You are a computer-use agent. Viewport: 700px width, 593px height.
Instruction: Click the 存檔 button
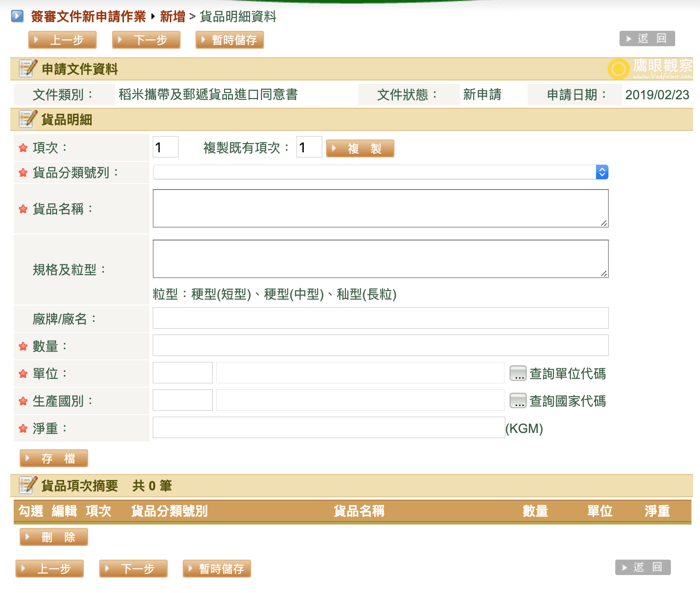[54, 458]
